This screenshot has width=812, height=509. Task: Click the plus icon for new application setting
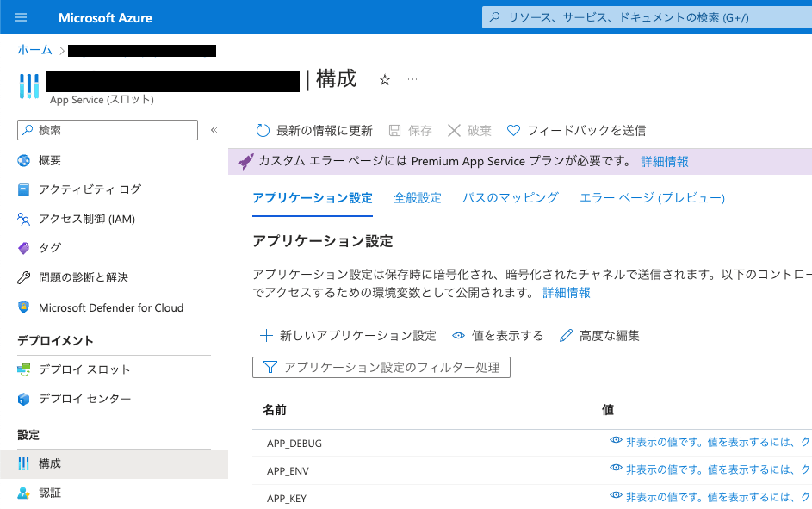point(266,336)
